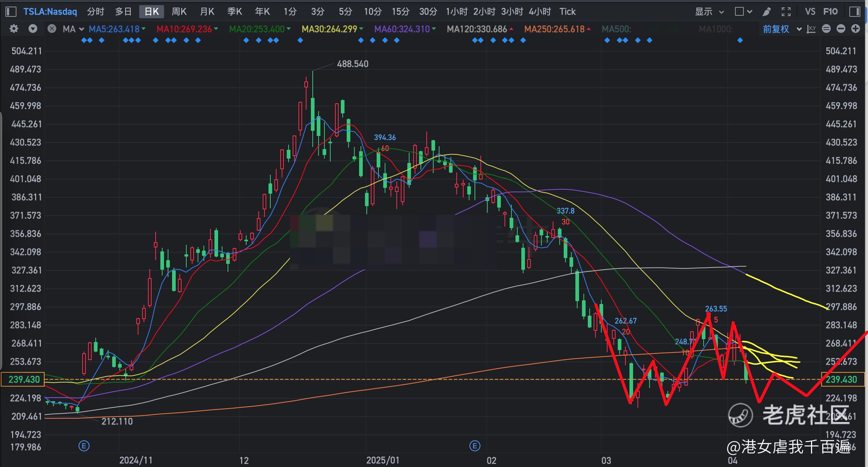Click the rightmost blue diamond event marker
Screen dimensions: 868x467
coord(740,41)
